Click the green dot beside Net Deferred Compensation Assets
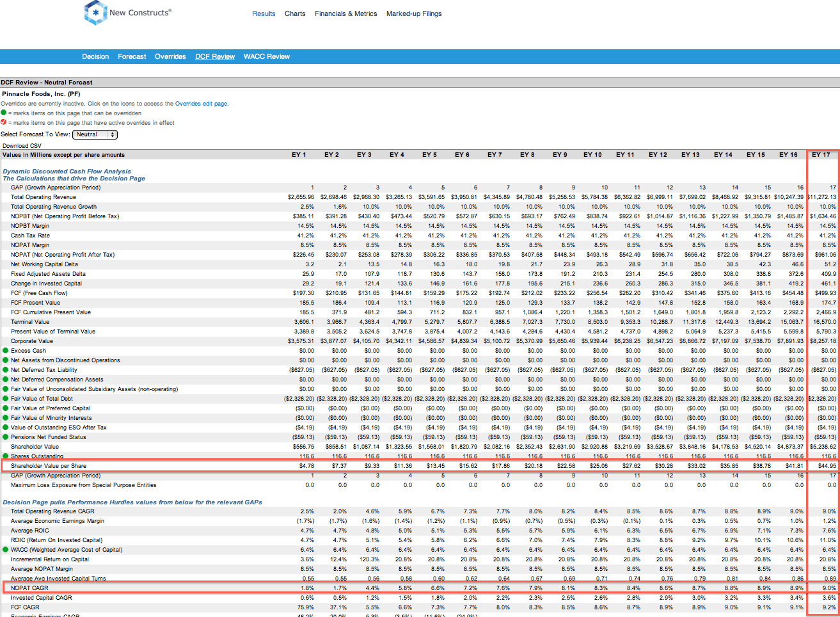The width and height of the screenshot is (840, 617). 5,380
